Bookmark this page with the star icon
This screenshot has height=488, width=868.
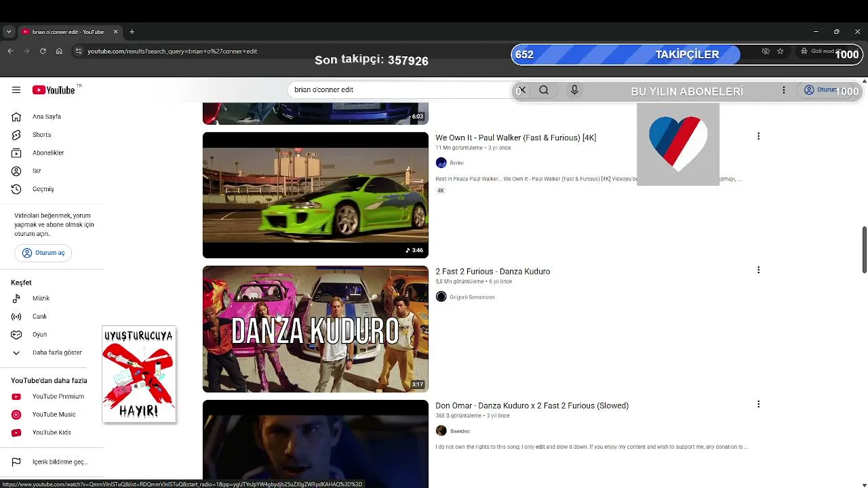tap(781, 51)
